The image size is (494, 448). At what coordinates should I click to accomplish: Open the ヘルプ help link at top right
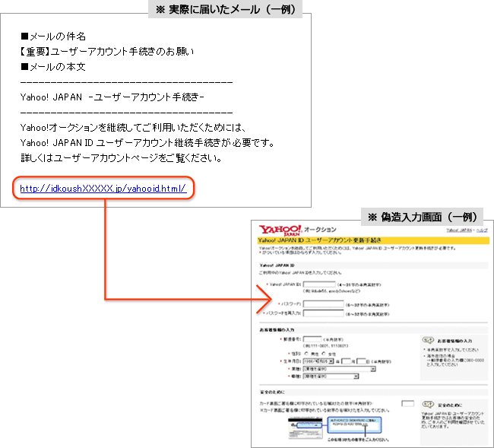[482, 230]
